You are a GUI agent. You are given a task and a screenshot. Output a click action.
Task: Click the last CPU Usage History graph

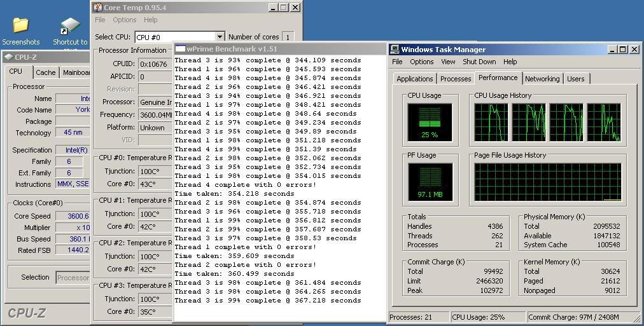tap(604, 122)
